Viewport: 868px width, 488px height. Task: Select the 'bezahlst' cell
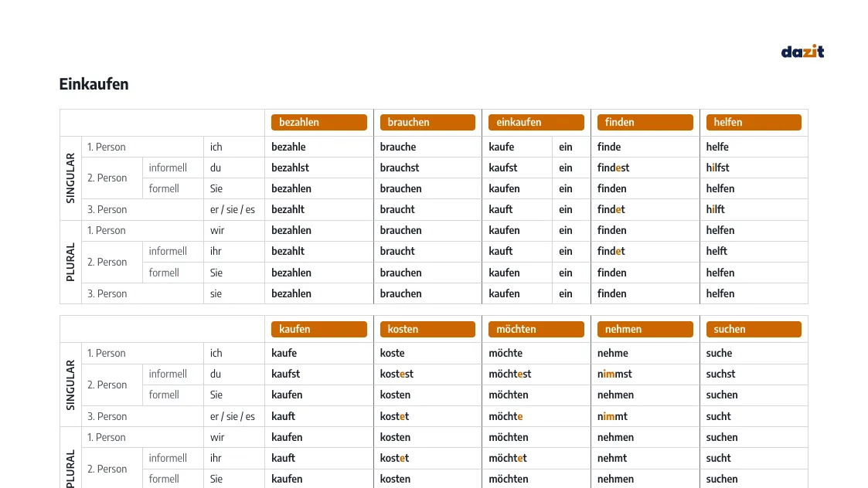pos(319,168)
